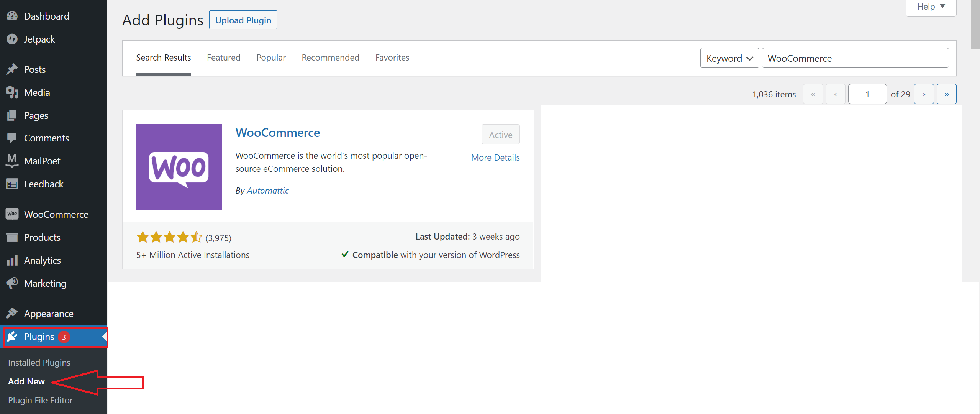Screen dimensions: 980x414
Task: Open the Jetpack menu item
Action: click(x=54, y=39)
